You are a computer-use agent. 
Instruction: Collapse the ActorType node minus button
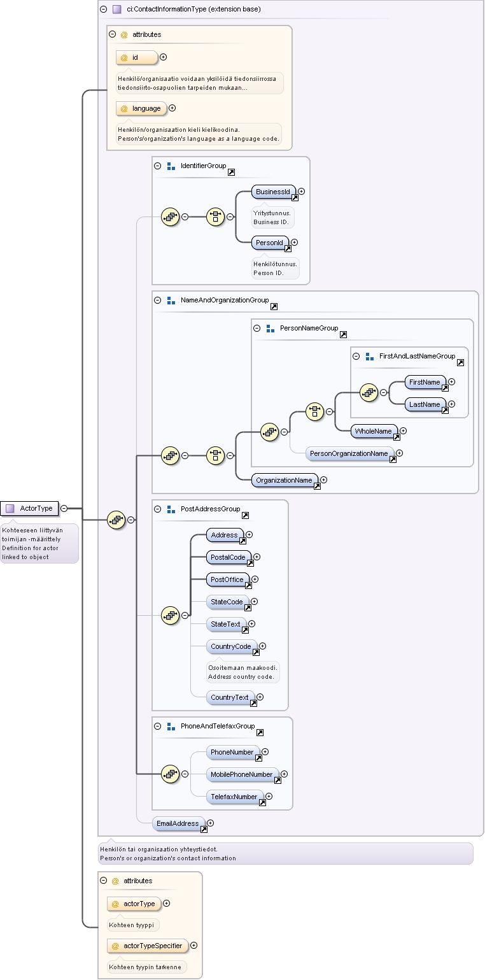click(x=64, y=508)
